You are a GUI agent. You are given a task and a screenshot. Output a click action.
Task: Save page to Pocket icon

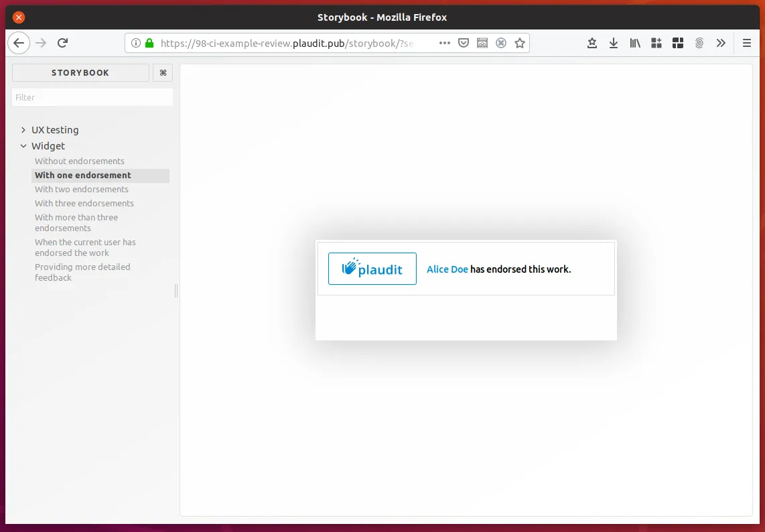point(464,43)
